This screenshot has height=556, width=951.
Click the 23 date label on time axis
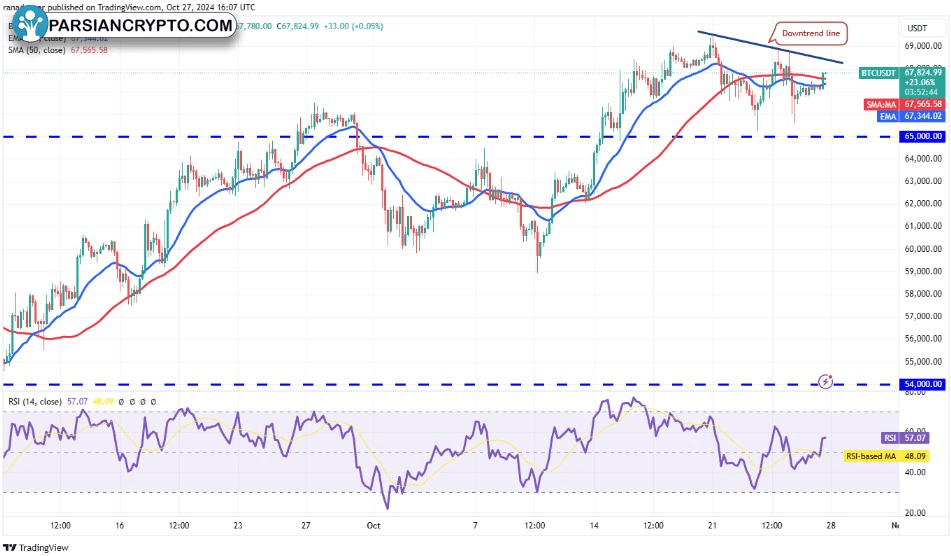coord(238,526)
